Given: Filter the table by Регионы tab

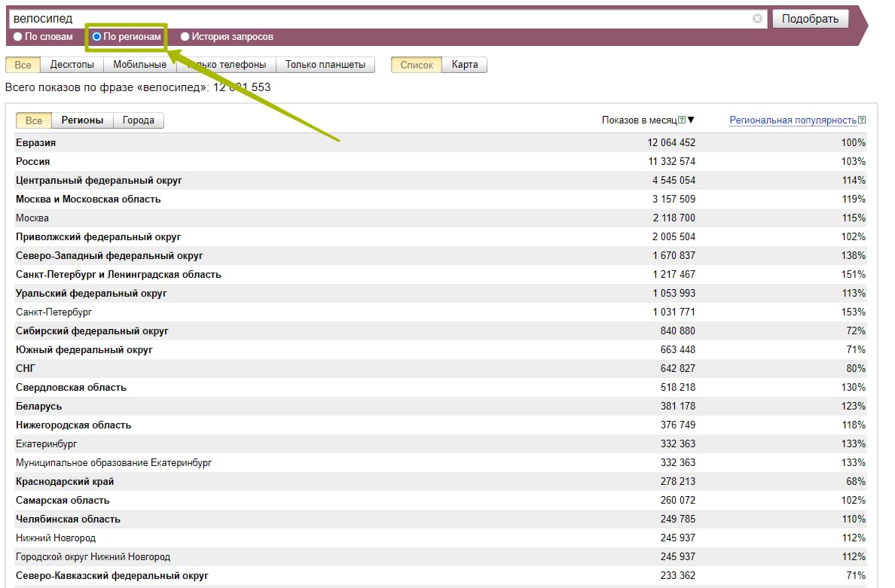Looking at the screenshot, I should pyautogui.click(x=83, y=120).
